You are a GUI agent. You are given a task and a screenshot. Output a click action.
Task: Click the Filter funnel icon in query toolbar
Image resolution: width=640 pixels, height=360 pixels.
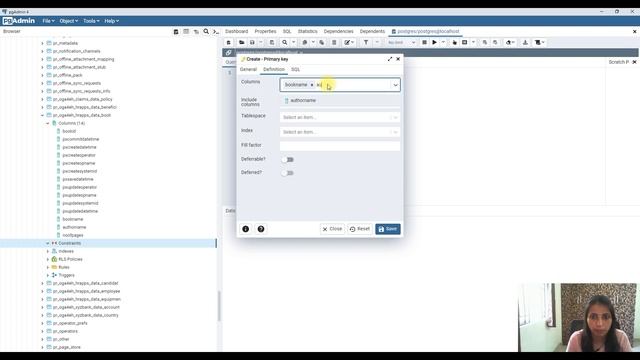(x=366, y=42)
